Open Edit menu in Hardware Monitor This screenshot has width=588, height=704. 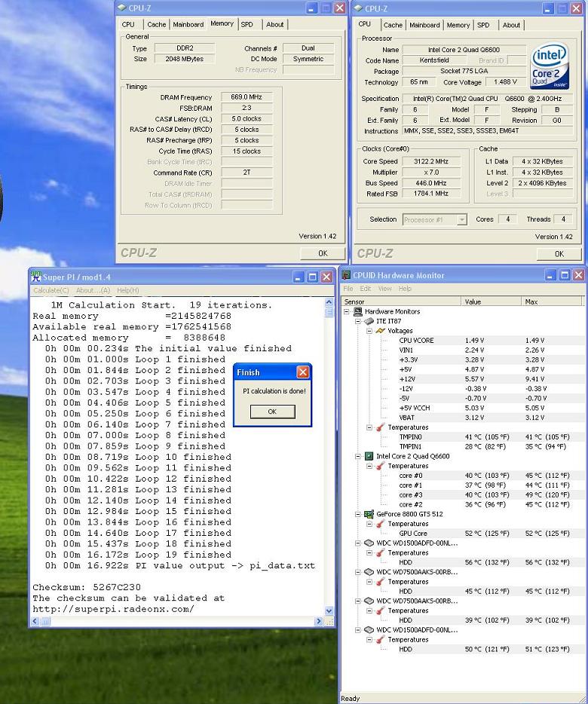[x=366, y=289]
